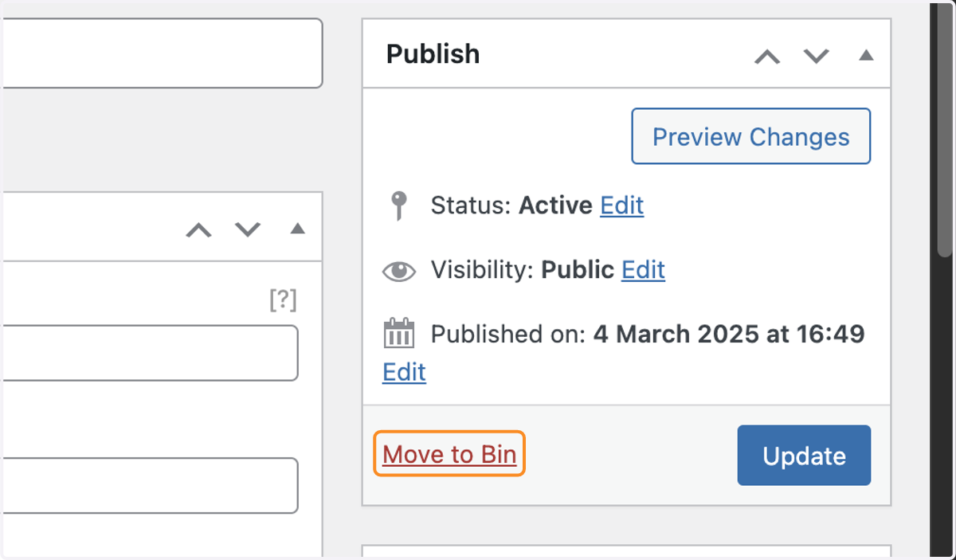The width and height of the screenshot is (956, 560).
Task: Click the status pin icon
Action: pos(399,206)
